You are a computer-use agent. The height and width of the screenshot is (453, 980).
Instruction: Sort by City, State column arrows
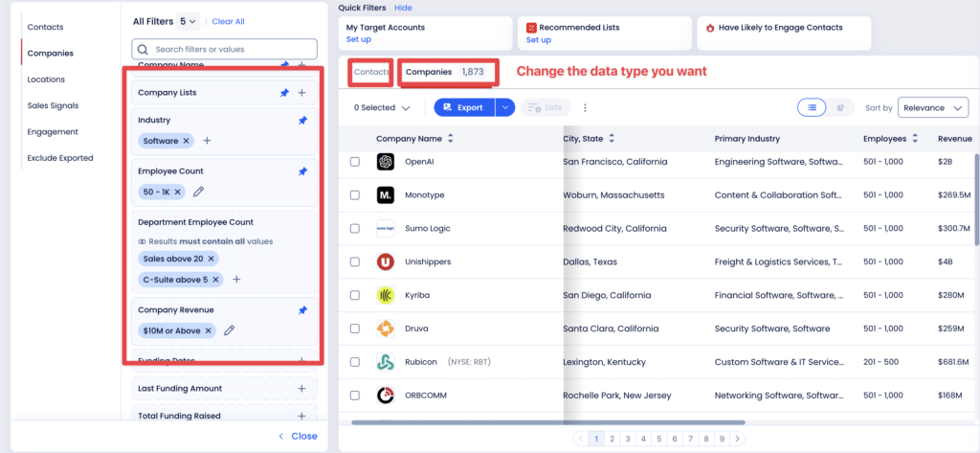pos(612,139)
